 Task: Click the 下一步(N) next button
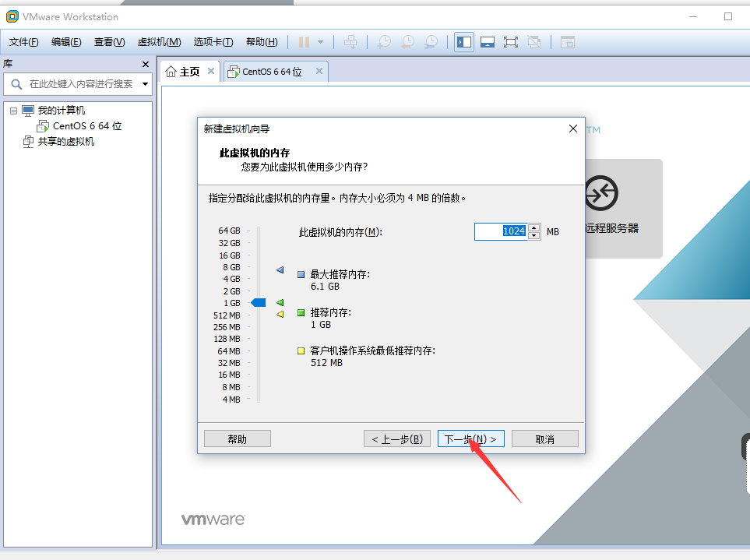point(471,439)
